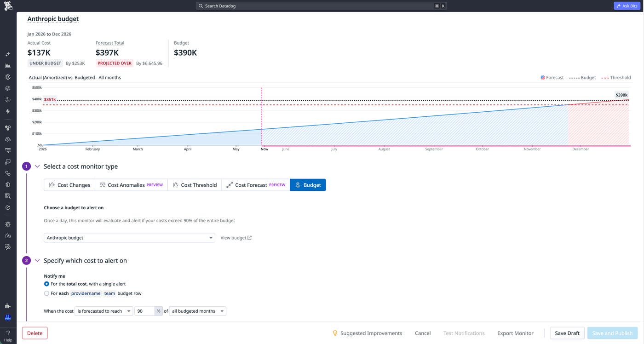The height and width of the screenshot is (344, 644).
Task: Open the speedometer gauge sidebar icon
Action: pos(8,235)
